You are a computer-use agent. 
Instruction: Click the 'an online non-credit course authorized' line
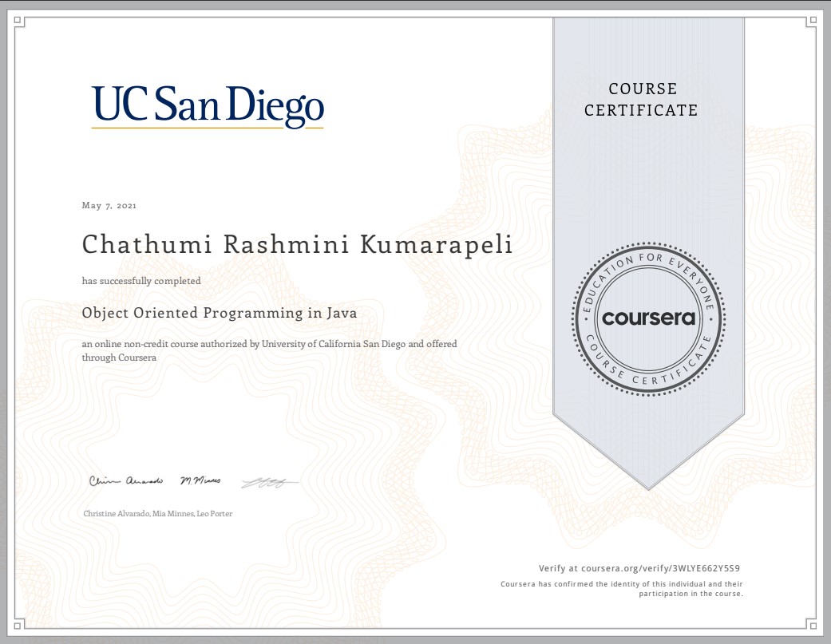(x=269, y=344)
